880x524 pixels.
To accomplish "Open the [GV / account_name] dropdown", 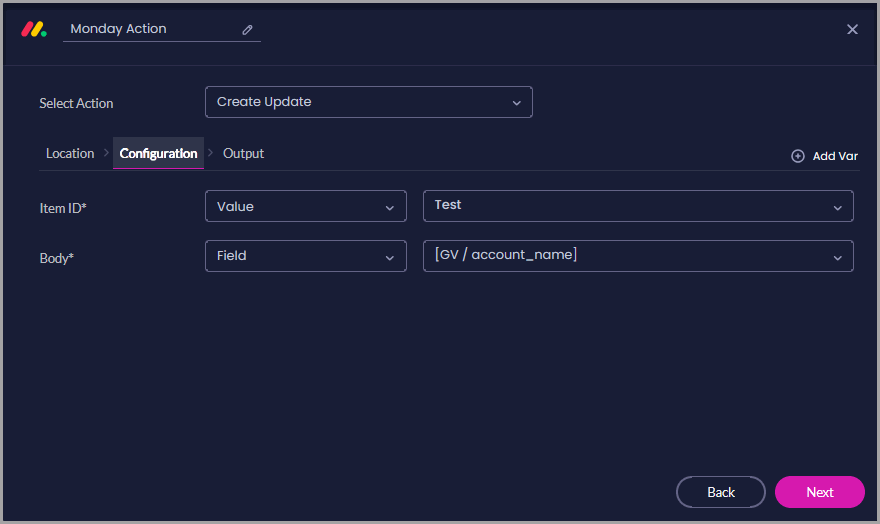I will click(x=638, y=256).
